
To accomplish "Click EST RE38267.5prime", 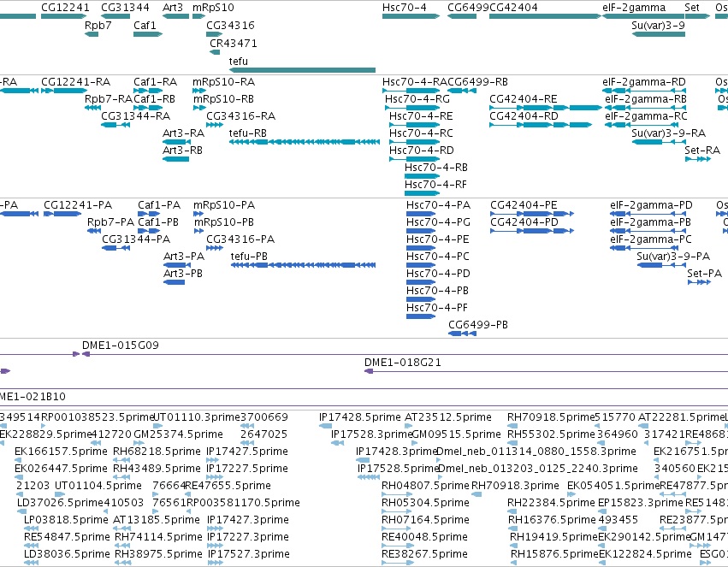I will 398,563.
